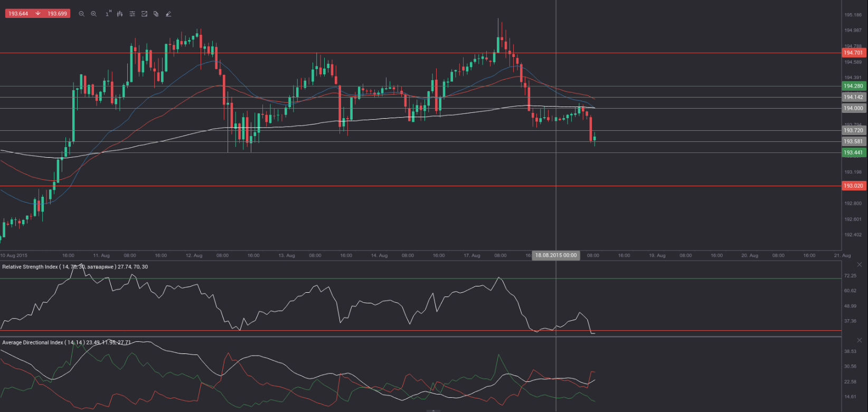Select the 194.701 red resistance level tag

click(x=853, y=53)
